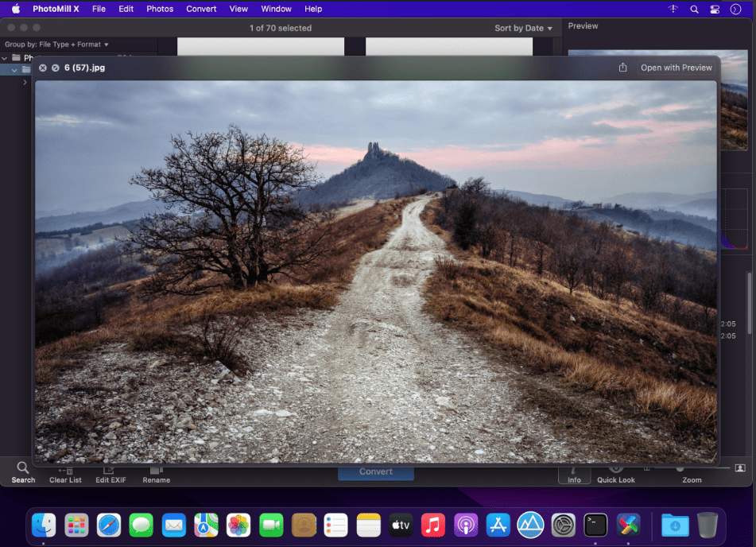Collapse the highlighted subfolder row in sidebar
Image resolution: width=756 pixels, height=547 pixels.
point(14,70)
